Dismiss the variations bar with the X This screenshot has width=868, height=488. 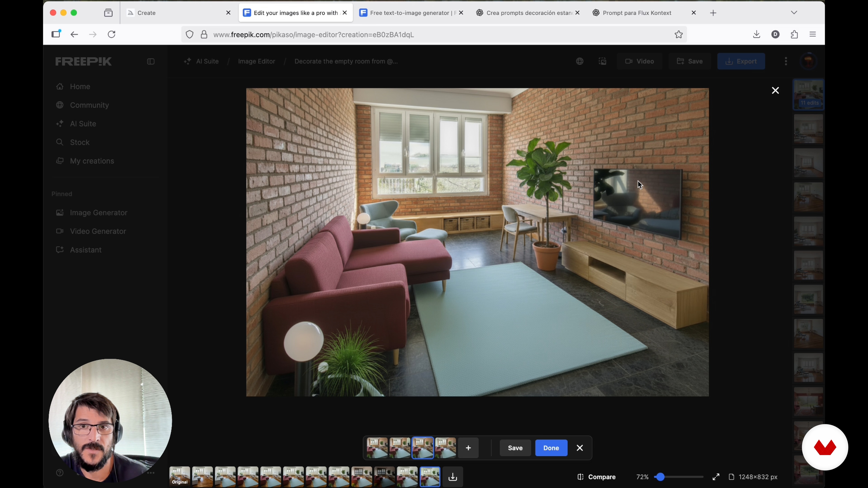(580, 448)
